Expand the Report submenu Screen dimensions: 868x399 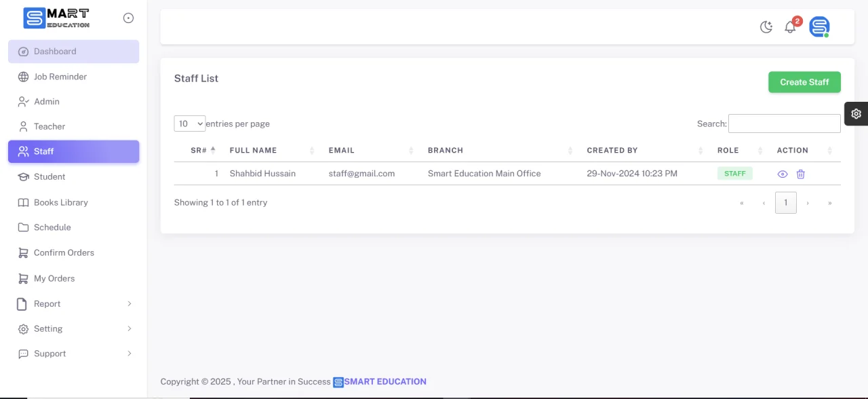(73, 304)
